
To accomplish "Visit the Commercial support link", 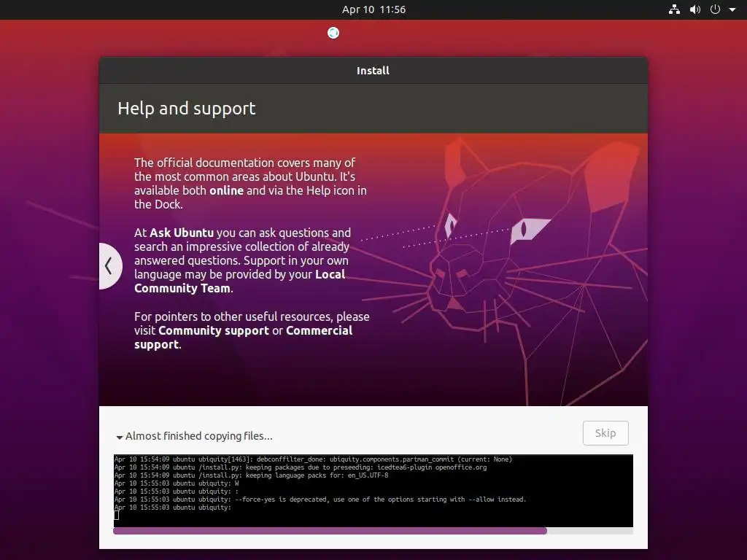I will tap(244, 337).
